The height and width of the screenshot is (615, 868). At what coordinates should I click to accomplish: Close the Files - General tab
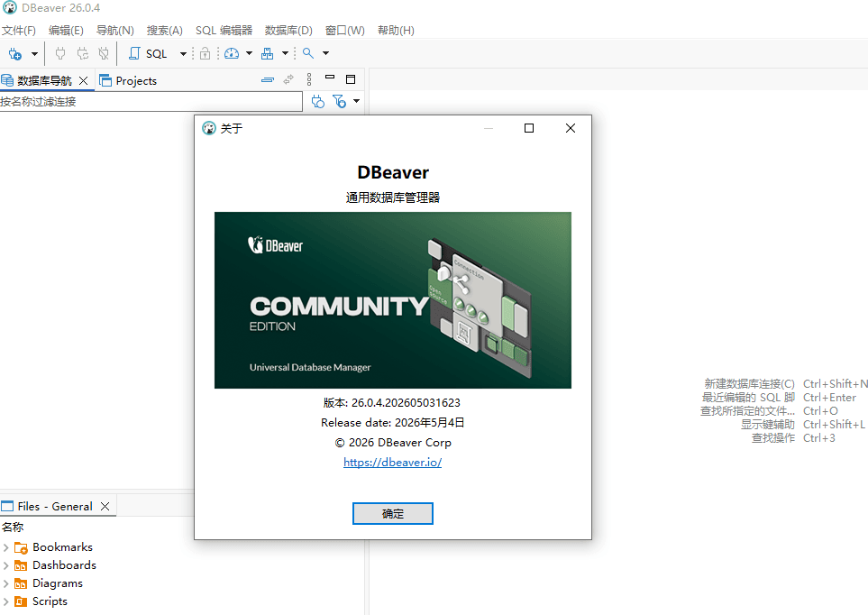pyautogui.click(x=105, y=507)
